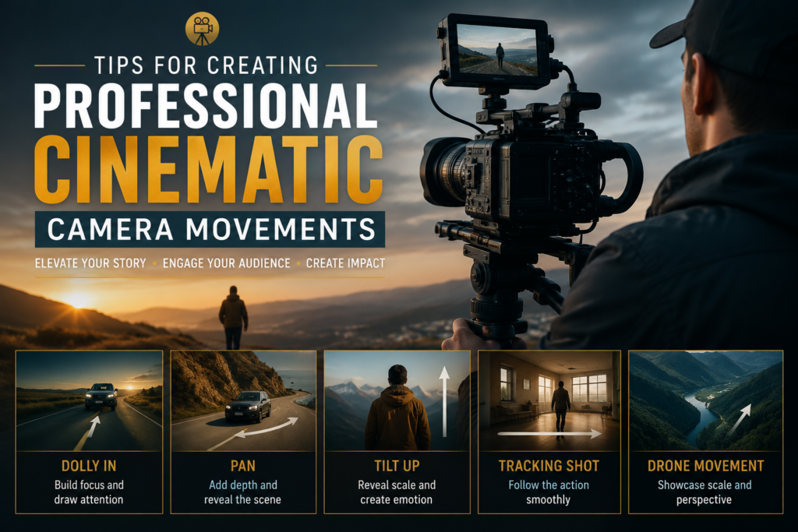Click the camera's external monitor screen
Image resolution: width=798 pixels, height=532 pixels.
[497, 51]
